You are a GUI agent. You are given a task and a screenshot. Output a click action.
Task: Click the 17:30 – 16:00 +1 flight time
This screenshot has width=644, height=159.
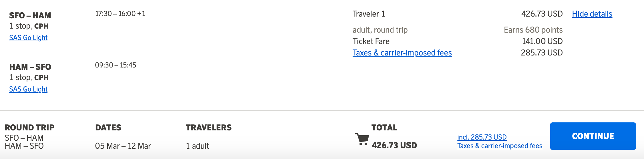pyautogui.click(x=120, y=14)
